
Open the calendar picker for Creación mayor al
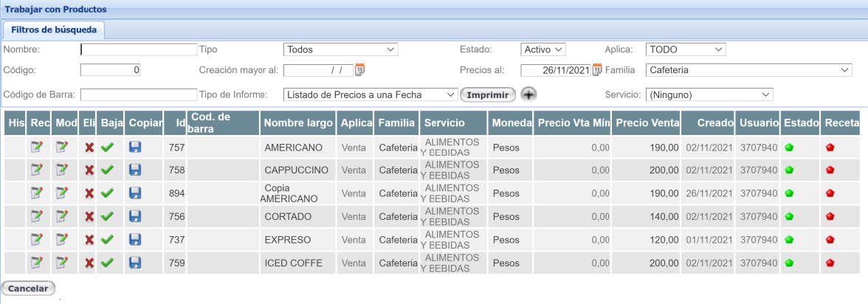pos(360,70)
